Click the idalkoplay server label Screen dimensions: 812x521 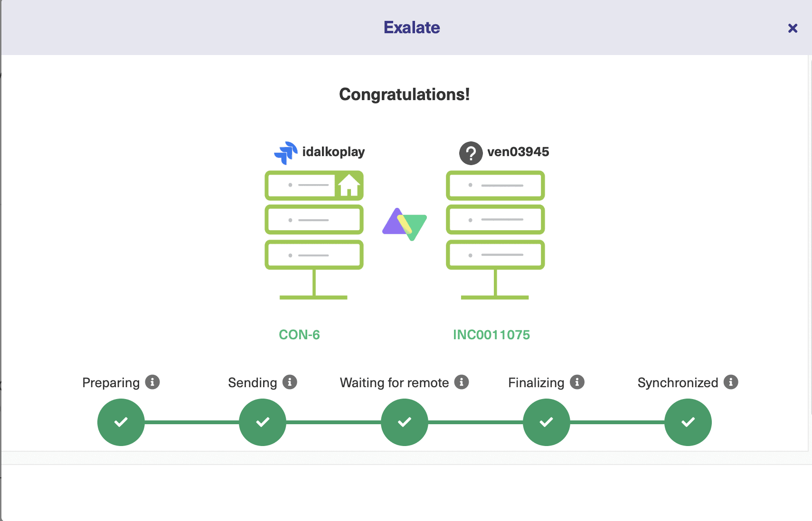click(333, 152)
